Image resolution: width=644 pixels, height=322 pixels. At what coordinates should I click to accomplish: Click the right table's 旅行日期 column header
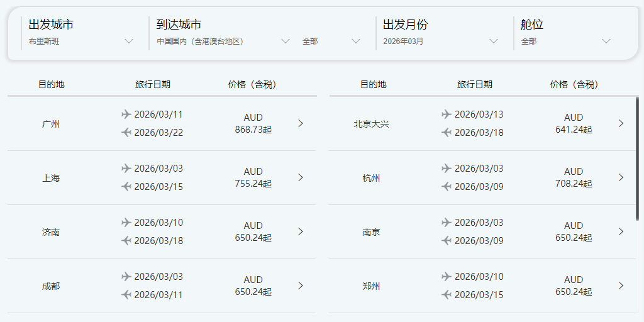[x=474, y=84]
